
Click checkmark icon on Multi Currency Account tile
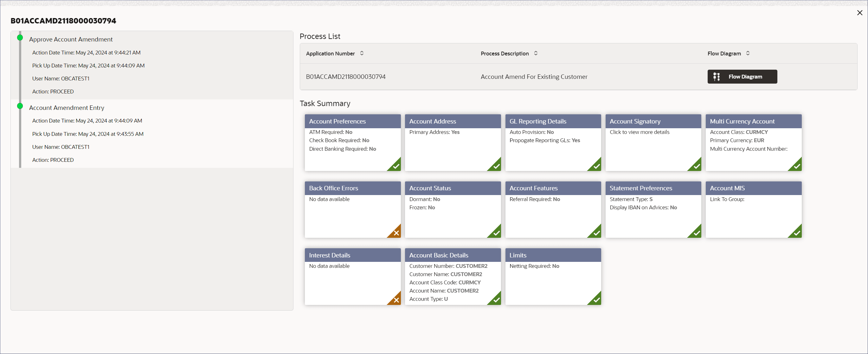pyautogui.click(x=797, y=166)
